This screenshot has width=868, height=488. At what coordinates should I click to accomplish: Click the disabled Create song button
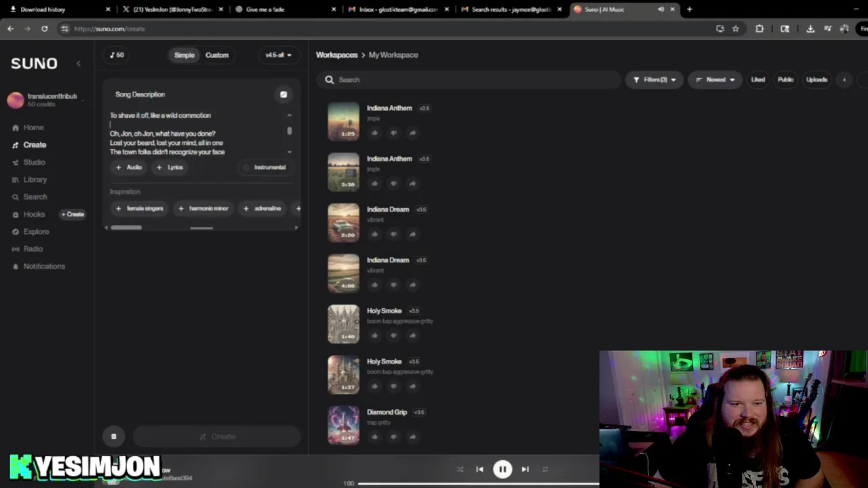point(217,436)
